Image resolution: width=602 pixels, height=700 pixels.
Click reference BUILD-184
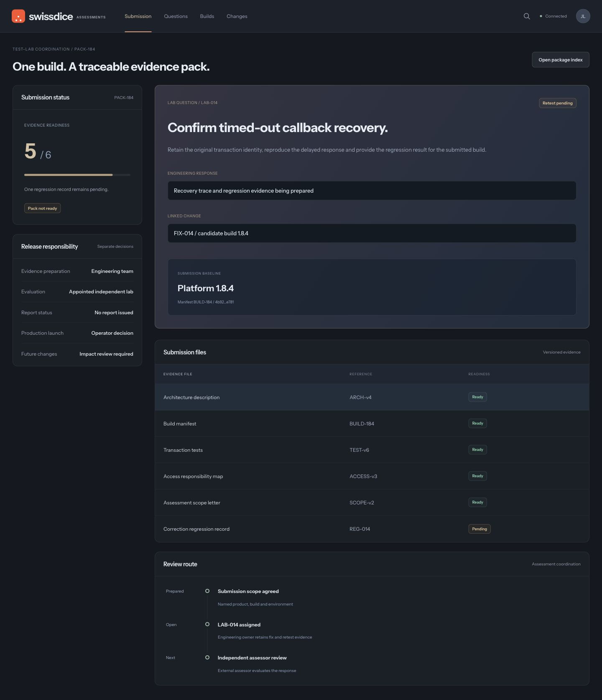[362, 424]
